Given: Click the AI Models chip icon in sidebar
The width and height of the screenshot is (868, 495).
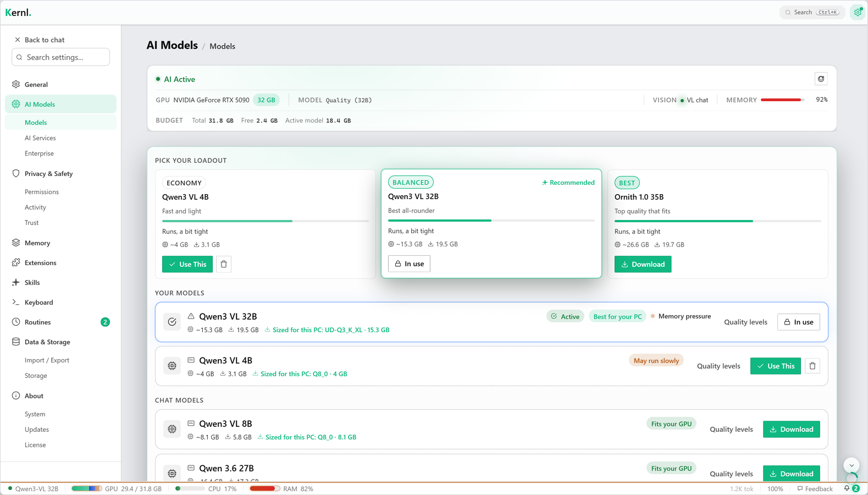Looking at the screenshot, I should [x=16, y=104].
